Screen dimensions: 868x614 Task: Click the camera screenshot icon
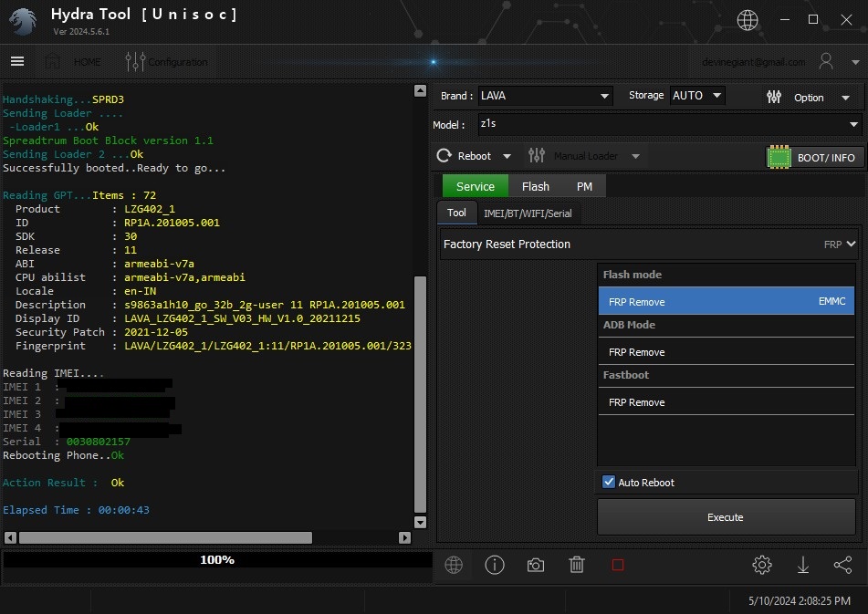[535, 566]
